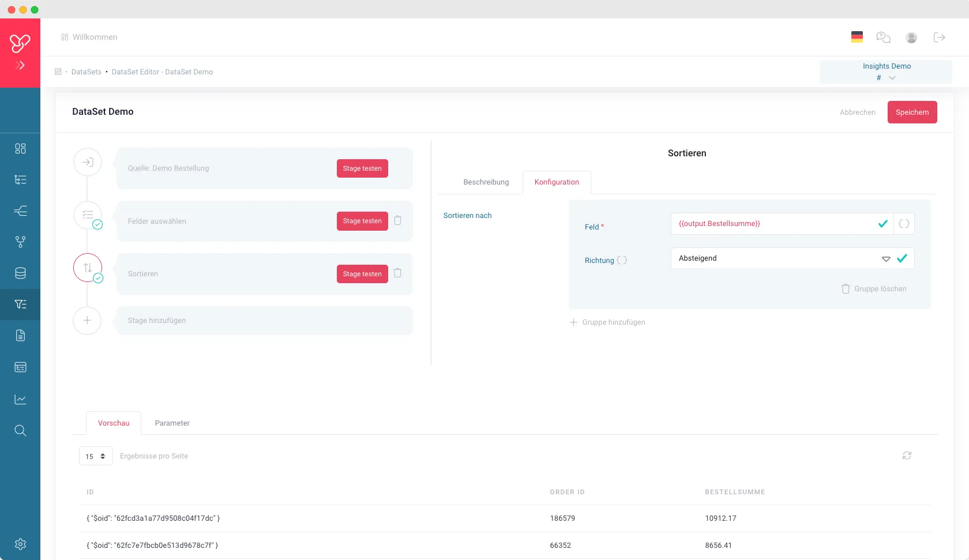The width and height of the screenshot is (969, 560).
Task: Select the Konfiguration tab
Action: pos(557,182)
